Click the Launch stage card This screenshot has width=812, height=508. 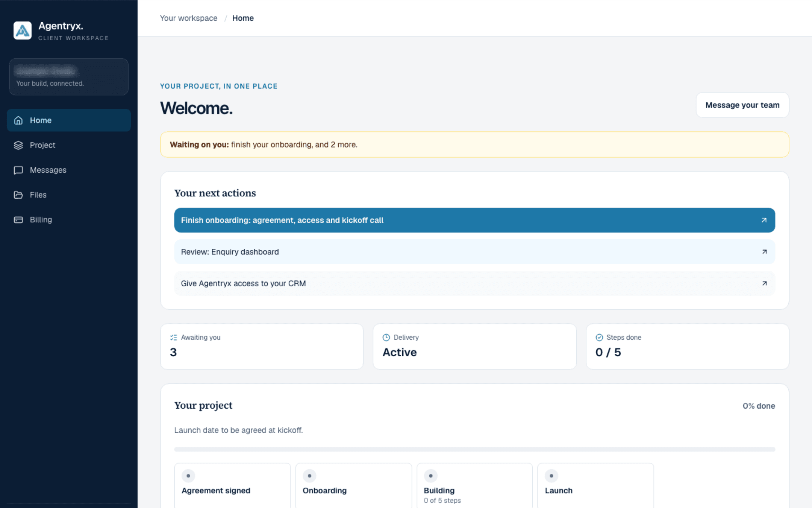coord(596,485)
